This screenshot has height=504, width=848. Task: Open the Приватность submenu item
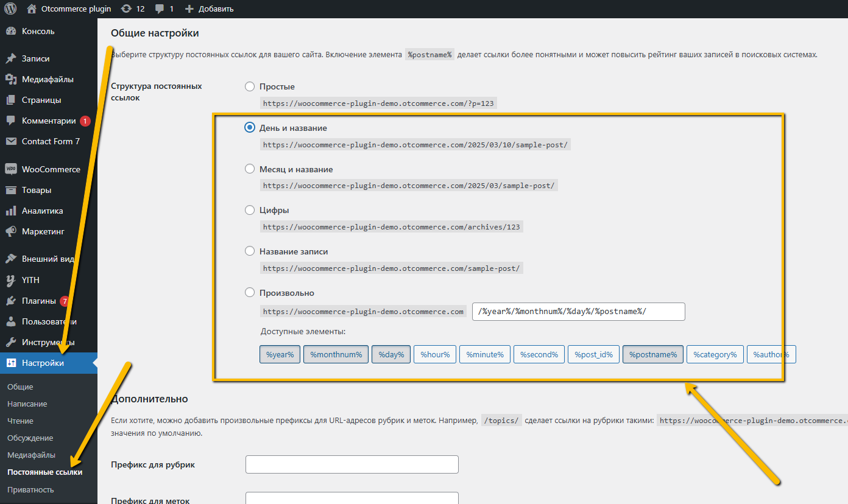click(30, 490)
